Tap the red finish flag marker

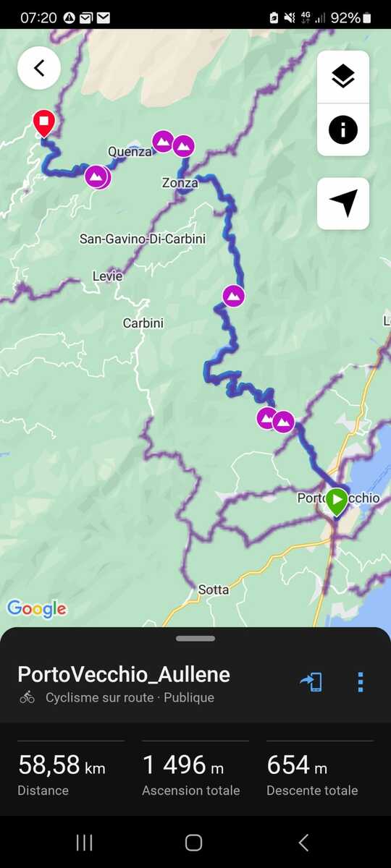tap(44, 123)
